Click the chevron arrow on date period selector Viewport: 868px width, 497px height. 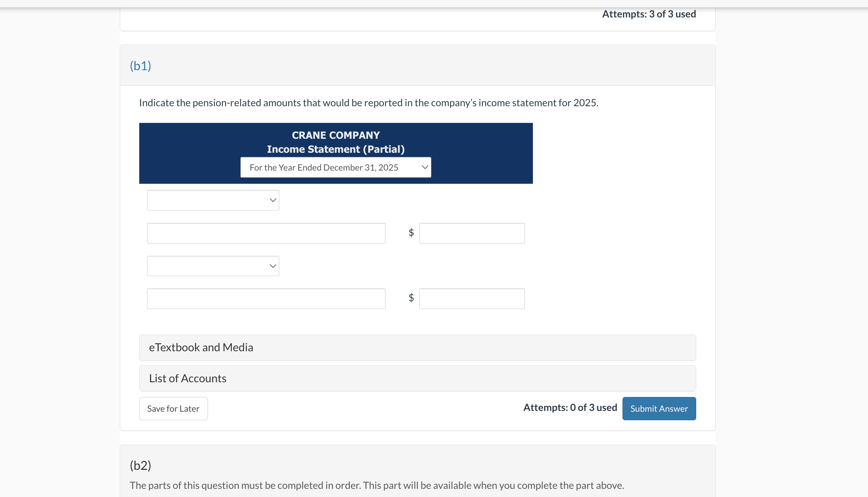(425, 167)
